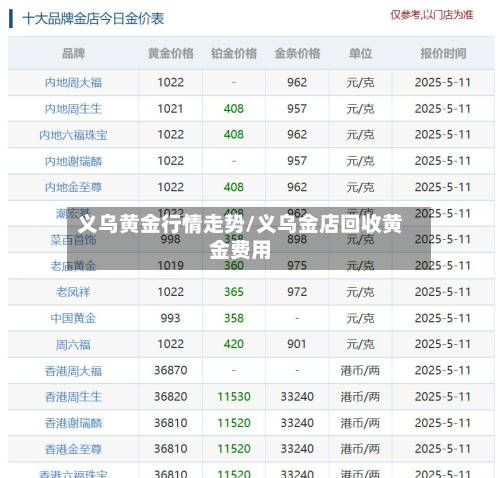This screenshot has height=478, width=500.
Task: Select bar price 972 in 老凤祥 row
Action: (x=297, y=292)
